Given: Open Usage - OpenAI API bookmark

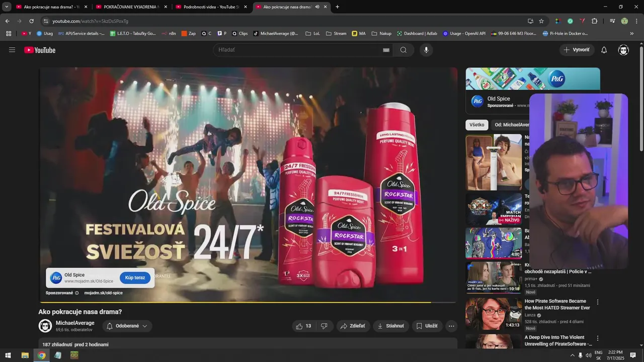Looking at the screenshot, I should pyautogui.click(x=464, y=34).
